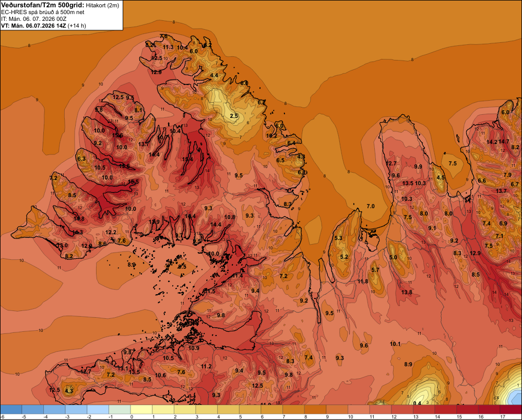This screenshot has width=522, height=420.
Task: Click the 10.1 temperature value
Action: click(395, 344)
